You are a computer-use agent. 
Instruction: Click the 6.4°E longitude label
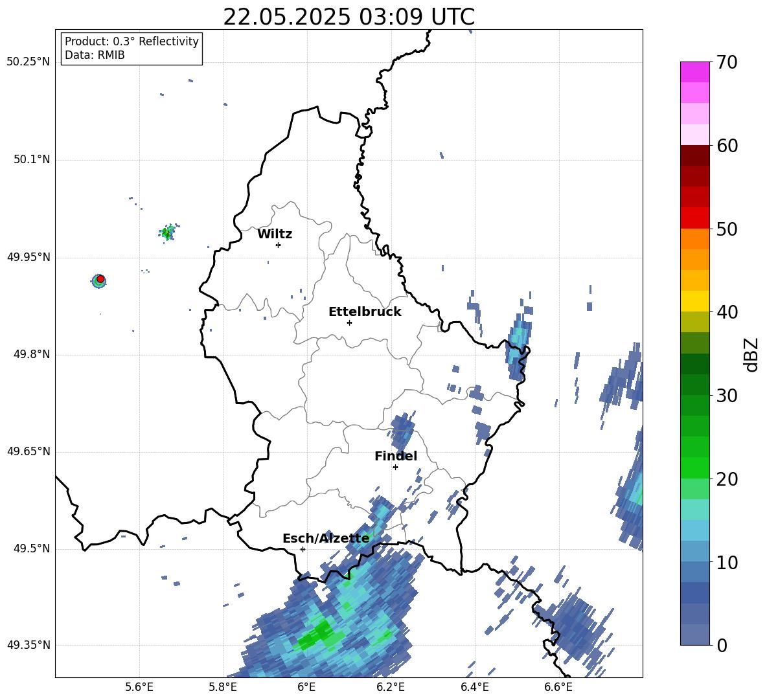point(474,688)
